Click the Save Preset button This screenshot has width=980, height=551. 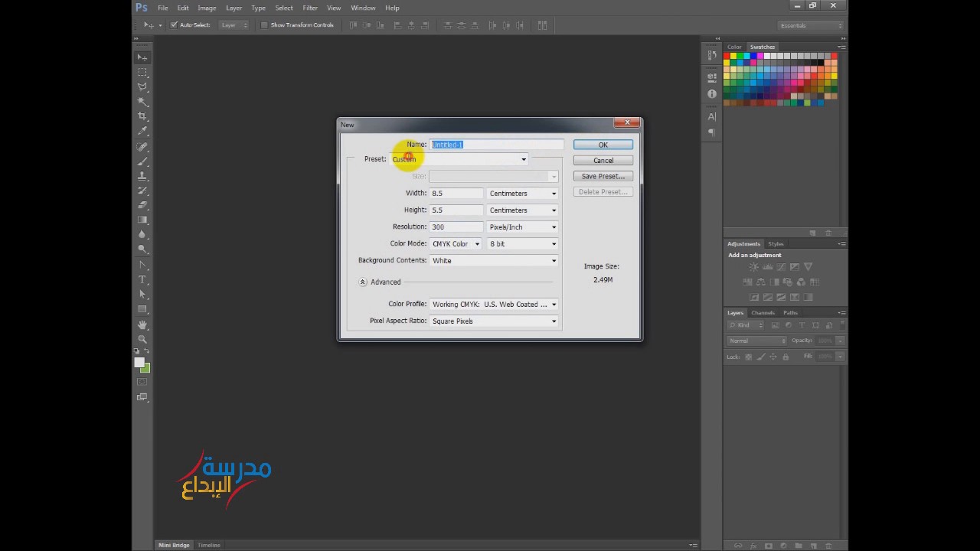603,176
